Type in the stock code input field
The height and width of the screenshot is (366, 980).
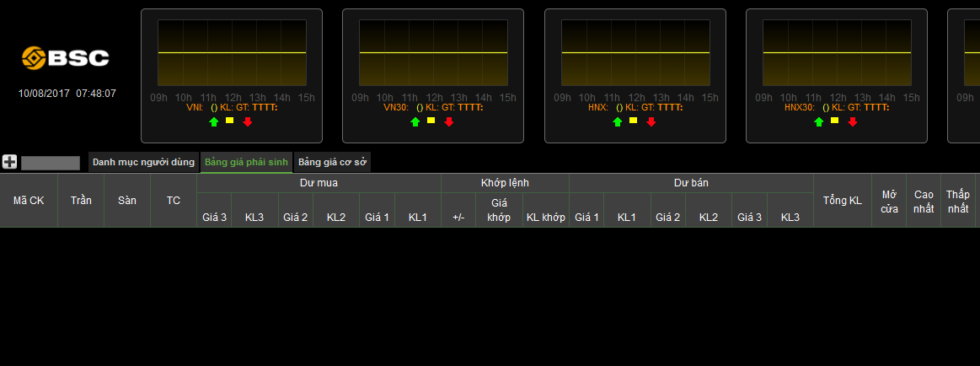(51, 163)
